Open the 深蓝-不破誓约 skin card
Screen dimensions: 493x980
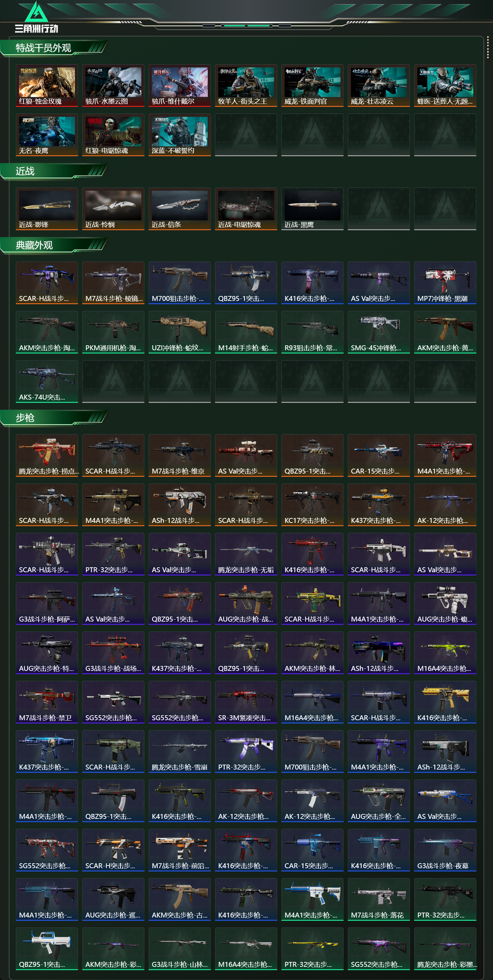(179, 135)
